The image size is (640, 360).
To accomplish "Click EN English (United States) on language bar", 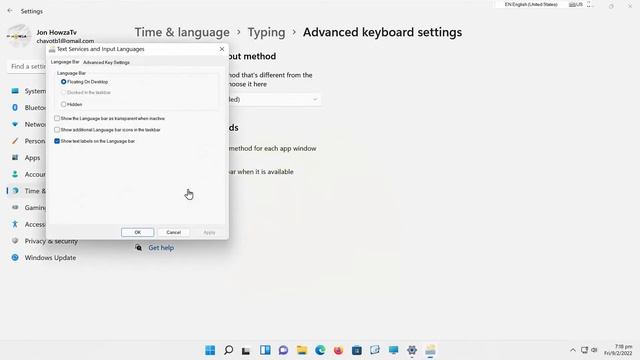I will [x=531, y=4].
